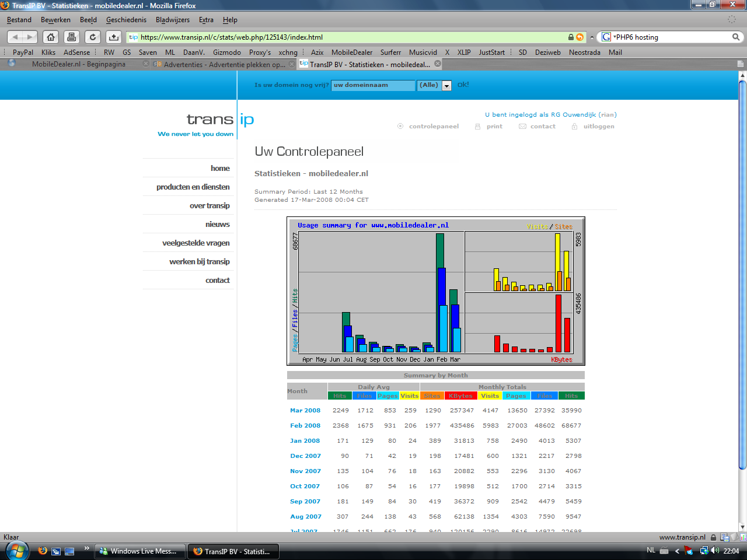Click the print toolbar icon
The width and height of the screenshot is (747, 560).
(72, 37)
